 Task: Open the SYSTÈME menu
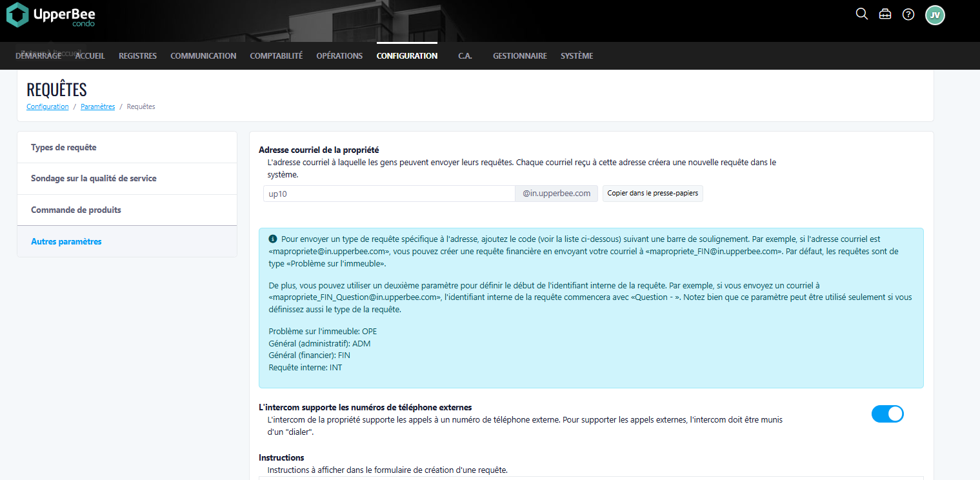click(x=577, y=56)
